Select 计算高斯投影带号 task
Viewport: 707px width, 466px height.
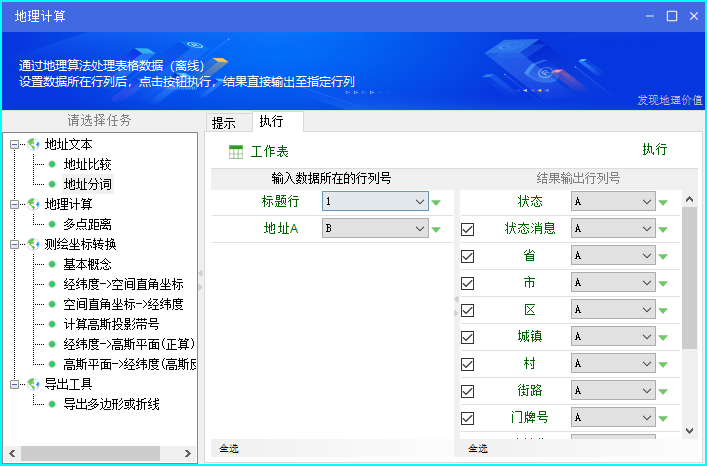coord(111,324)
